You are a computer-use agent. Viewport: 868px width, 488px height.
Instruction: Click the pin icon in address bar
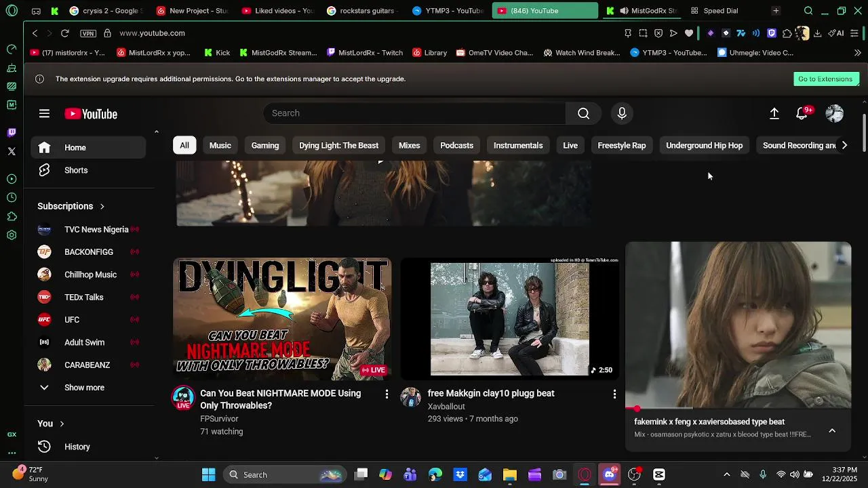point(627,33)
